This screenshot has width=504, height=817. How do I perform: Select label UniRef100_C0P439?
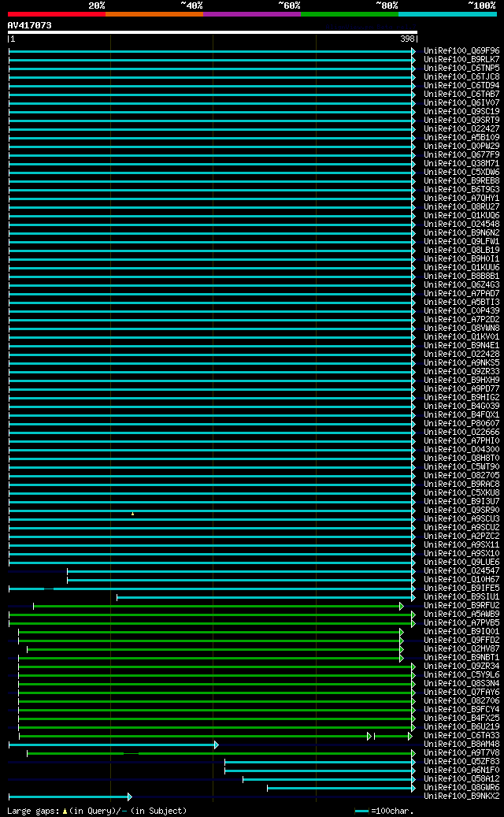tap(461, 311)
